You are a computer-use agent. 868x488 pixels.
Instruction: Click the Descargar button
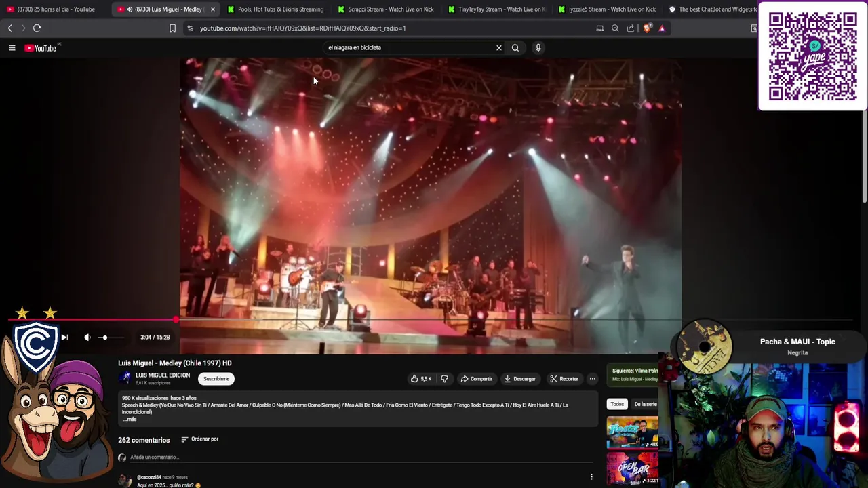(x=520, y=379)
